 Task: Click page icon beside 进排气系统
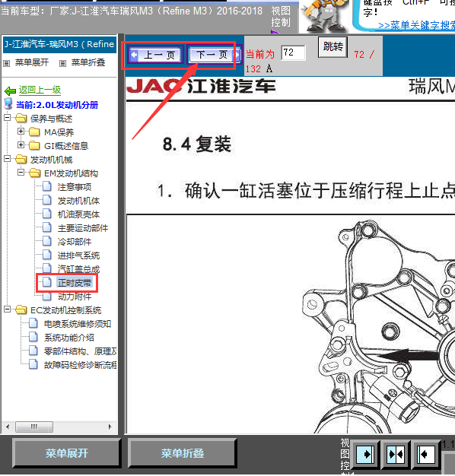click(x=46, y=255)
